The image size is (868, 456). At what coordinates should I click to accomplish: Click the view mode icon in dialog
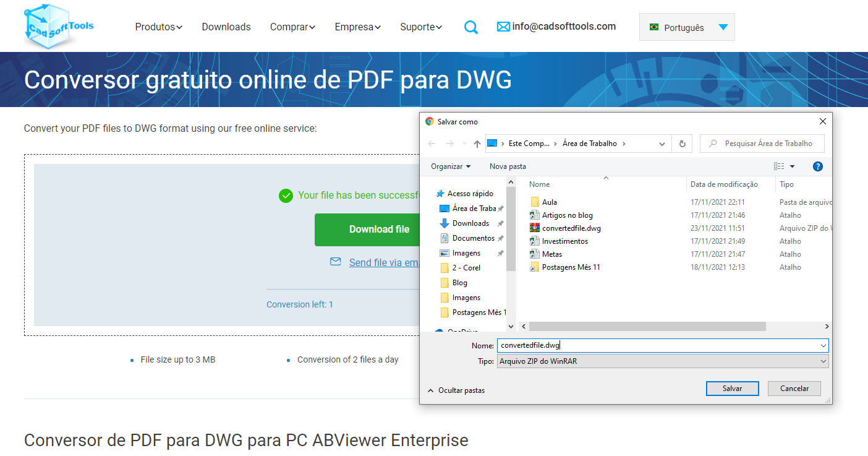pyautogui.click(x=779, y=166)
